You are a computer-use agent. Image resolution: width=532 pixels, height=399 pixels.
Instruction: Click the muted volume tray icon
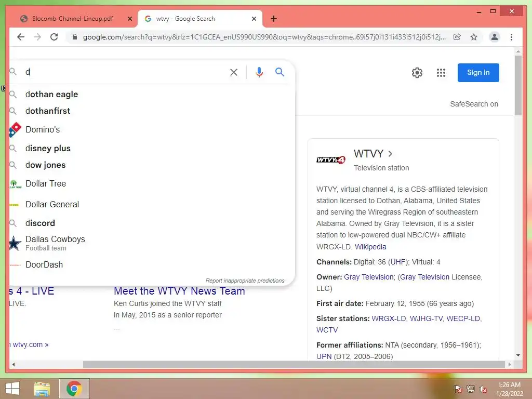click(x=483, y=389)
